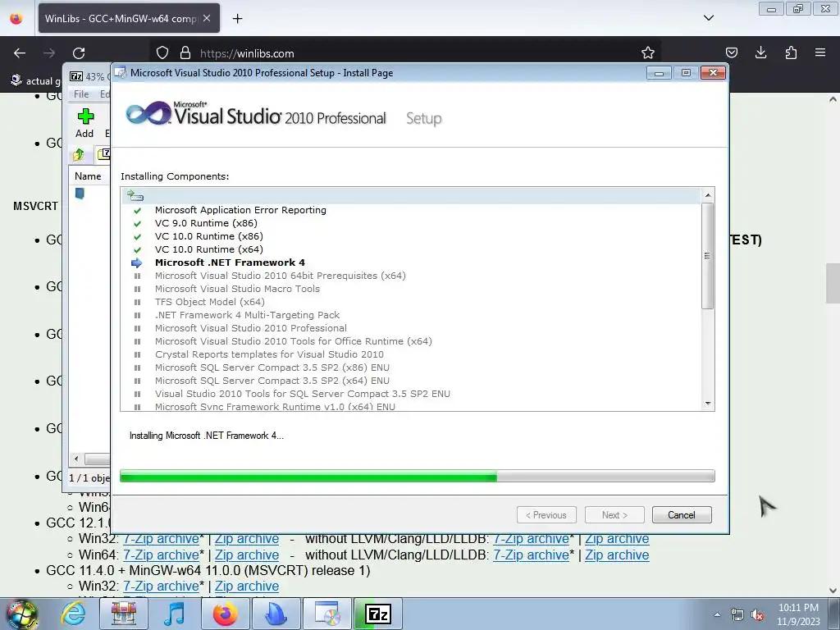This screenshot has width=840, height=630.
Task: Click checkmark beside Microsoft Application Error Reporting
Action: [137, 211]
